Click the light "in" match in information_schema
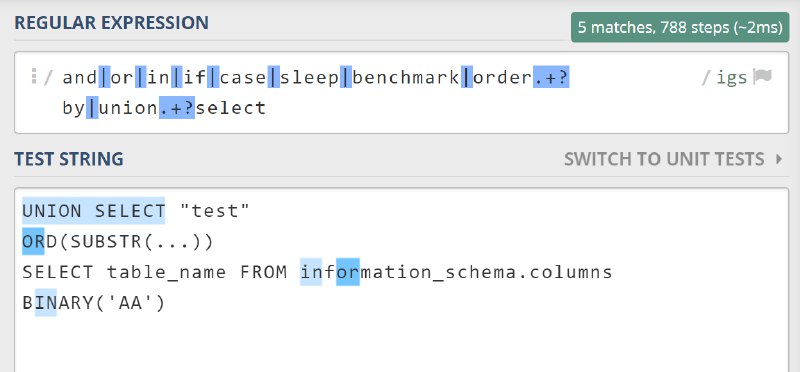Image resolution: width=800 pixels, height=372 pixels. (x=311, y=272)
